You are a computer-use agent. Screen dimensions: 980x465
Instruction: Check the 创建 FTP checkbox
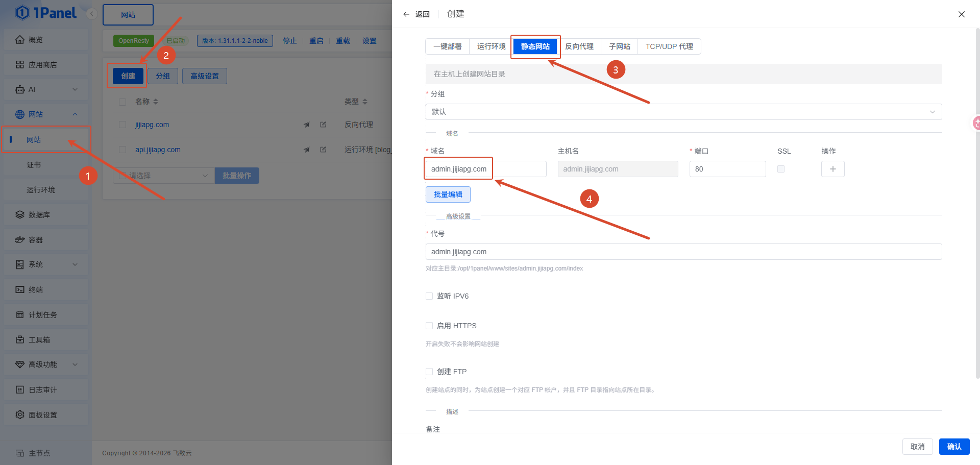(429, 372)
